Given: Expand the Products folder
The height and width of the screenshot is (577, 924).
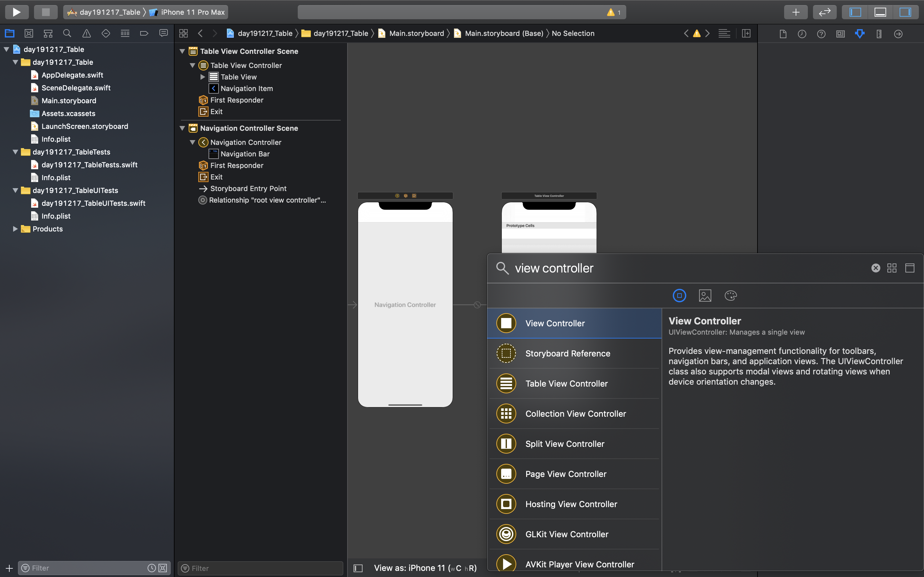Looking at the screenshot, I should tap(15, 229).
